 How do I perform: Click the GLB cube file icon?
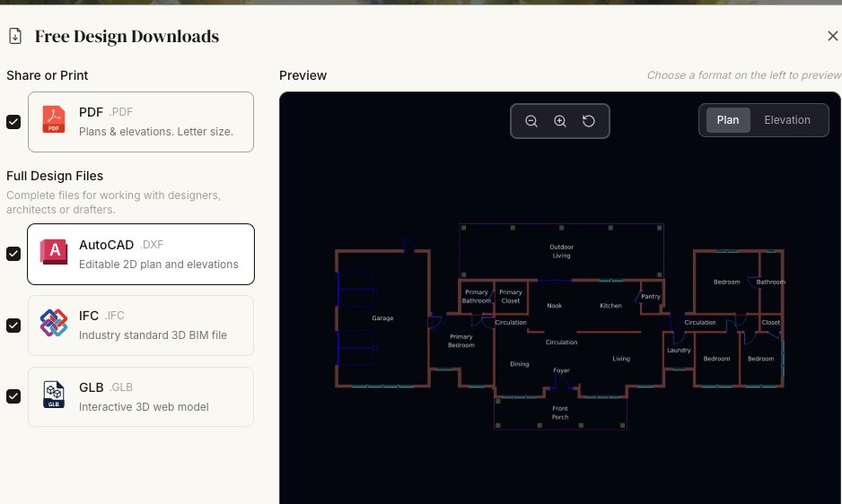click(x=54, y=395)
